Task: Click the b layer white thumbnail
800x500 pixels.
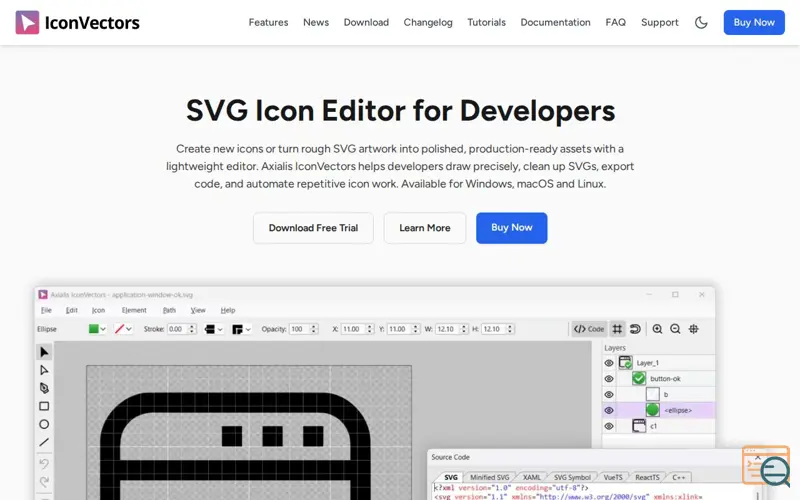Action: coord(653,394)
